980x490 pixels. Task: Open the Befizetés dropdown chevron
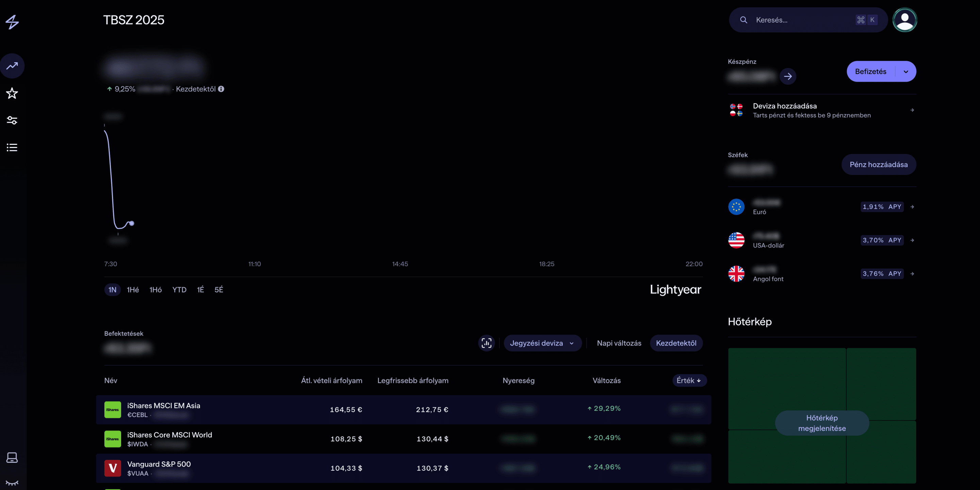905,71
